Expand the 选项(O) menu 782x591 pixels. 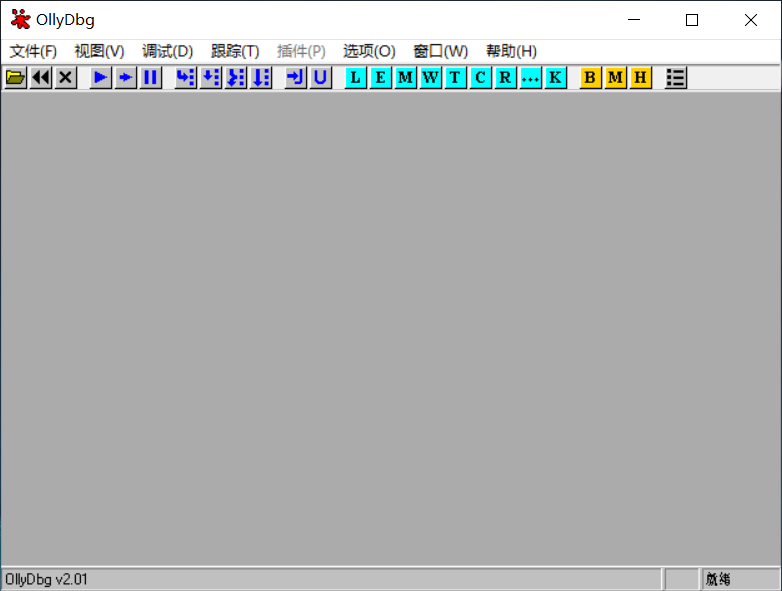pos(369,51)
